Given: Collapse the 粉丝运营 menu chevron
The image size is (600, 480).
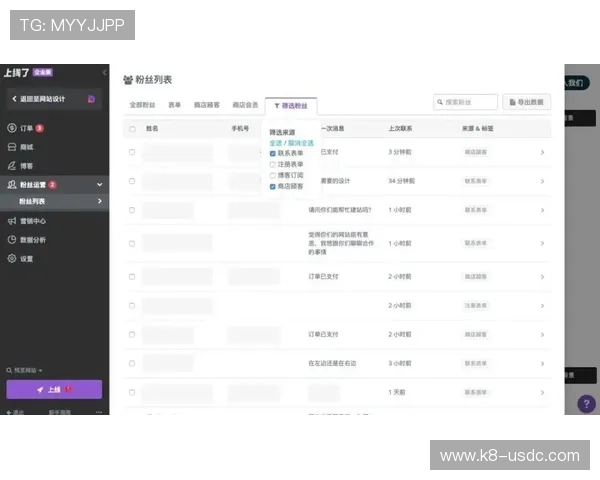Looking at the screenshot, I should [x=99, y=184].
